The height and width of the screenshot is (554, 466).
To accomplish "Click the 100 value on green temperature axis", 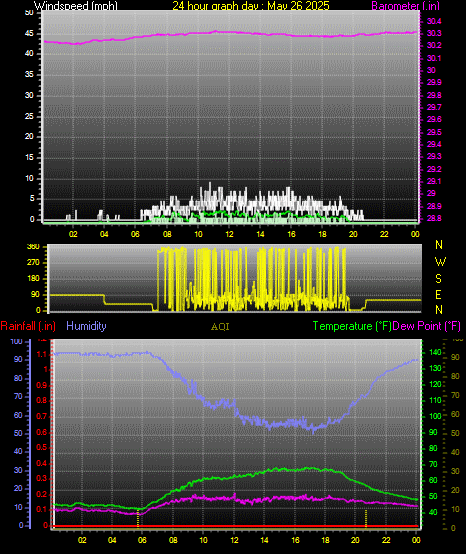I will pos(435,416).
